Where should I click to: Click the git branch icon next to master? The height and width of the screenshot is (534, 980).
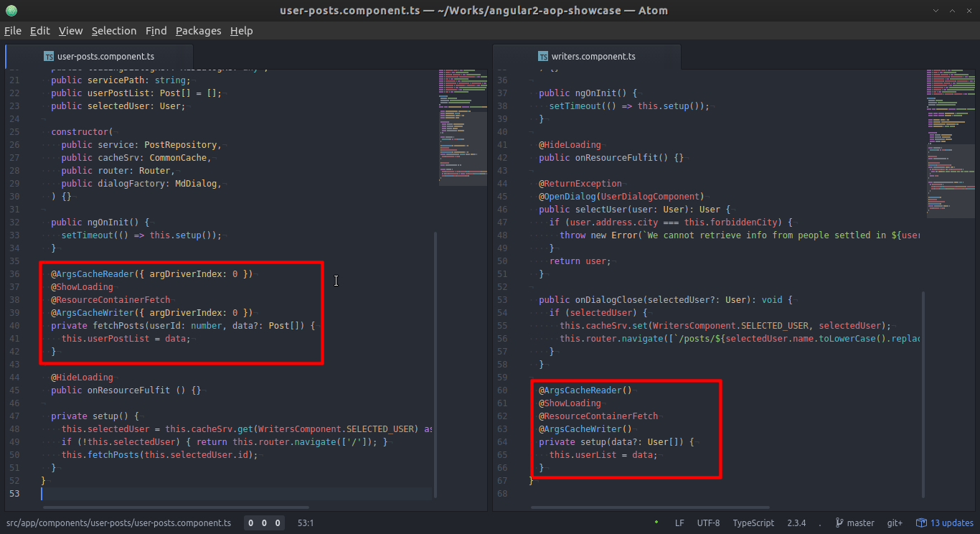pyautogui.click(x=839, y=523)
